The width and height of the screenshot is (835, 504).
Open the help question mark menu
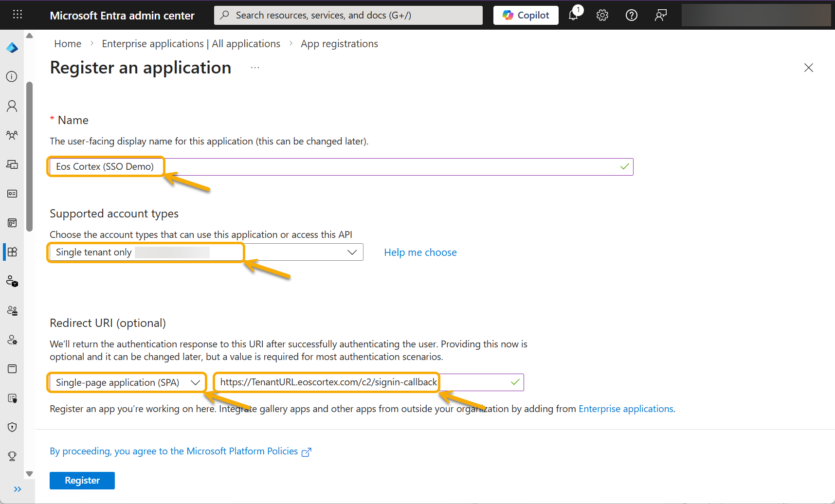coord(632,15)
